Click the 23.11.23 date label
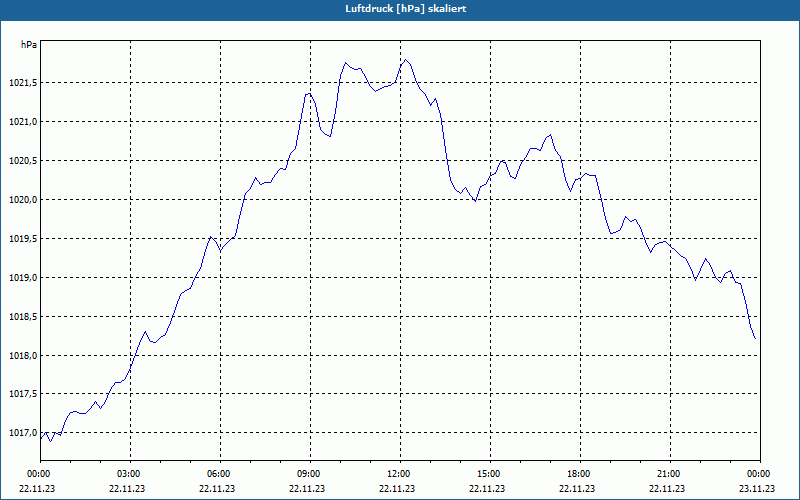This screenshot has height=500, width=800. pos(757,488)
